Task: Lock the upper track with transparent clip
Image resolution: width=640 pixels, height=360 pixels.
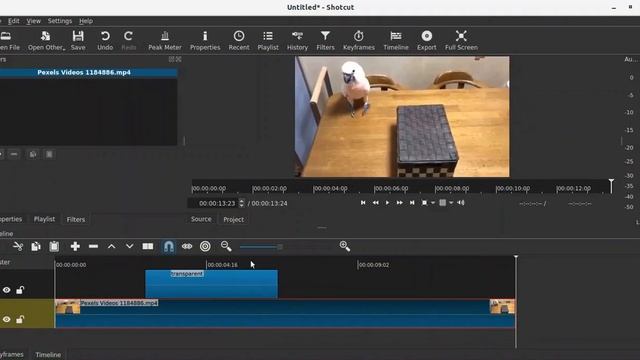Action: click(20, 290)
